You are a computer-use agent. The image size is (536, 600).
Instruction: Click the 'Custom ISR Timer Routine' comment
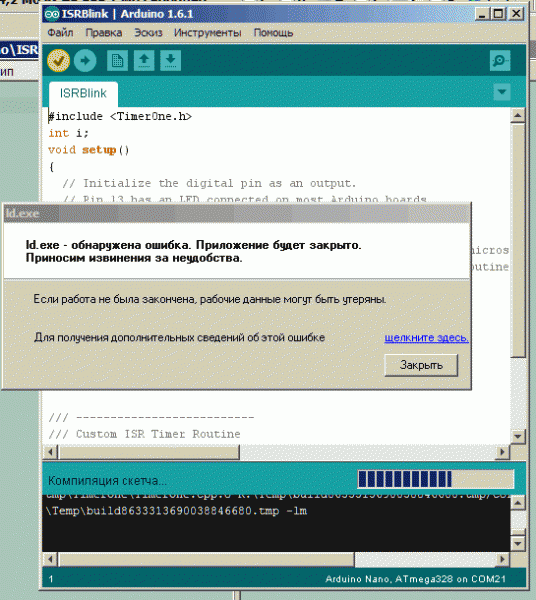point(144,434)
